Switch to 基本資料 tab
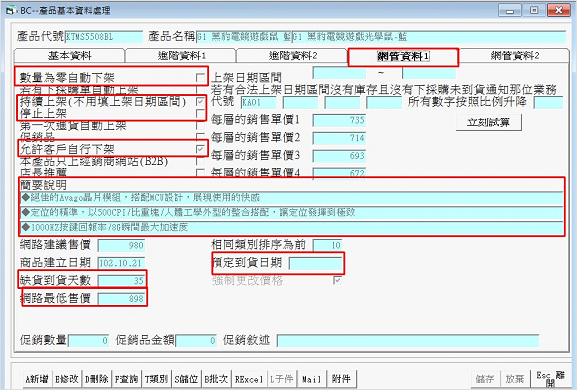The height and width of the screenshot is (390, 577). [69, 56]
